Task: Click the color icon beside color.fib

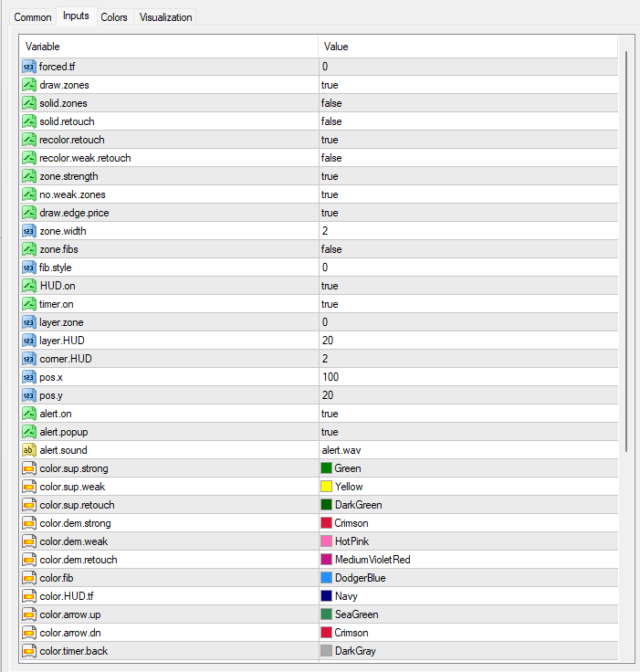Action: 28,578
